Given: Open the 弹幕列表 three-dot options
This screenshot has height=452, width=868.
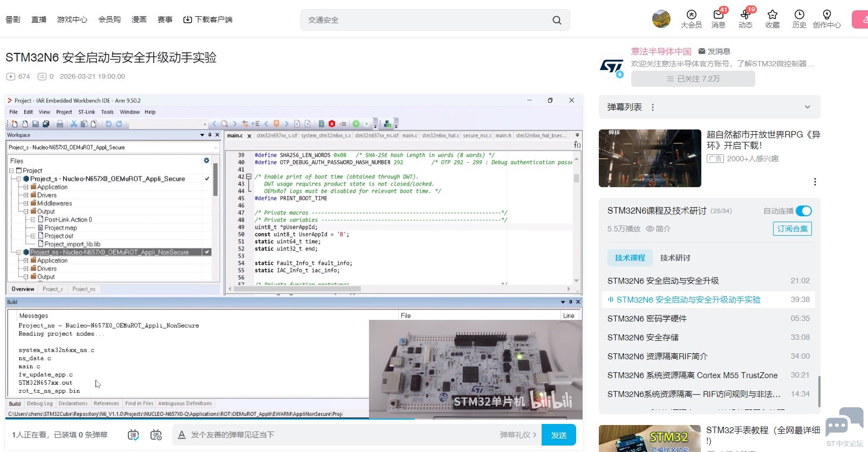Looking at the screenshot, I should point(653,107).
